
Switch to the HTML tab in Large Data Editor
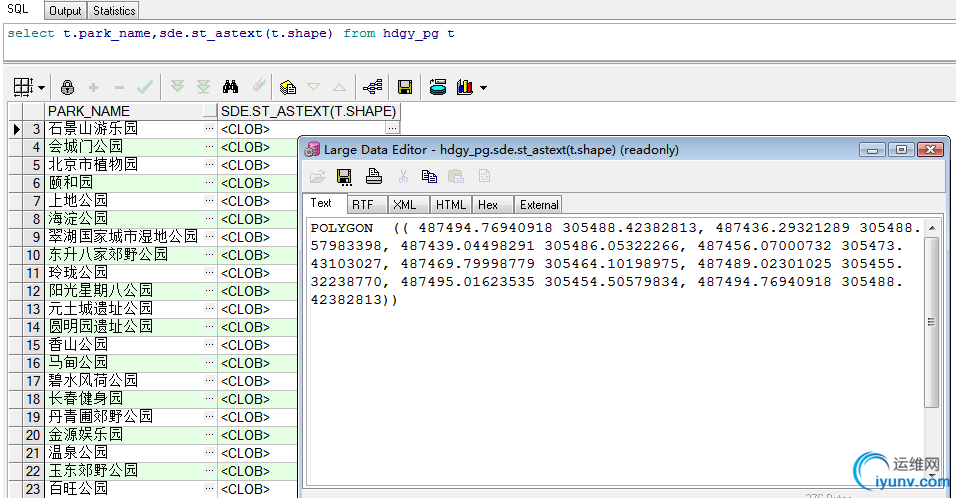tap(451, 205)
